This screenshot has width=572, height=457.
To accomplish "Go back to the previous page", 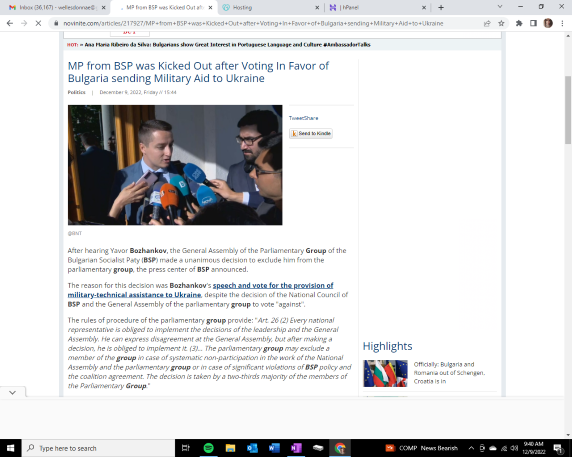I will [10, 23].
